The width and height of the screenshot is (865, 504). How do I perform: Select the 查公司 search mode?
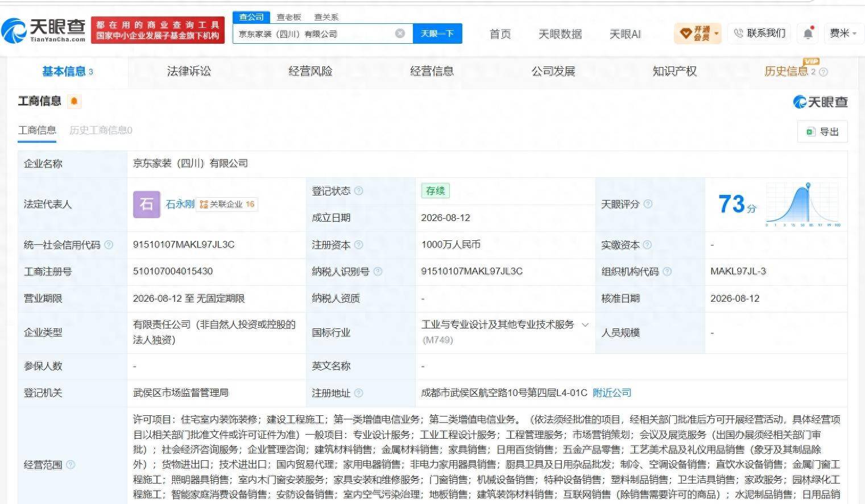(x=251, y=17)
